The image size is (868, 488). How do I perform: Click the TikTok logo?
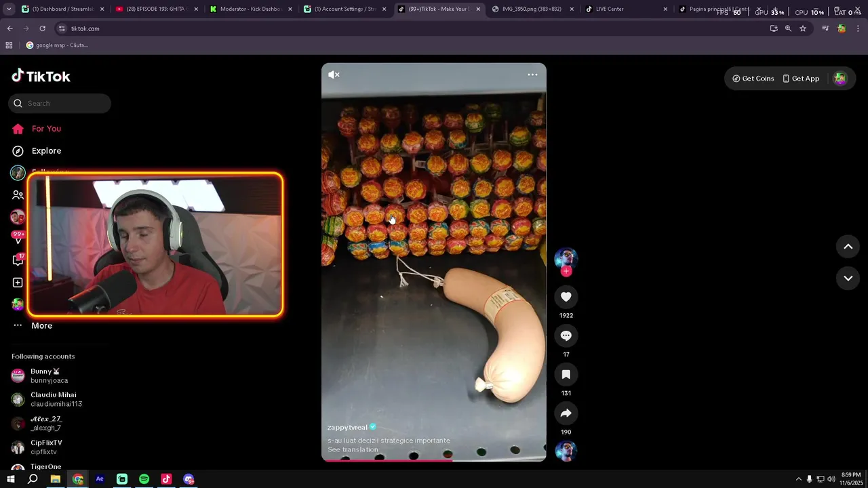pyautogui.click(x=41, y=76)
